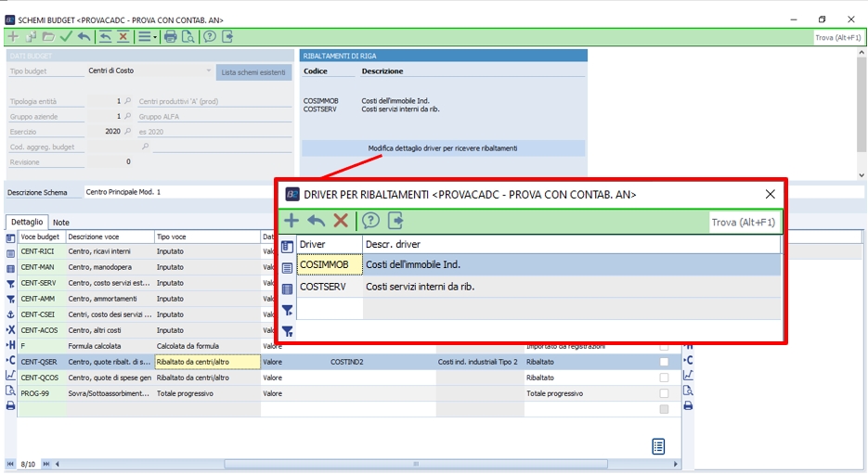Image resolution: width=868 pixels, height=474 pixels.
Task: Click the restore row icon with underlined arrow
Action: [x=105, y=37]
